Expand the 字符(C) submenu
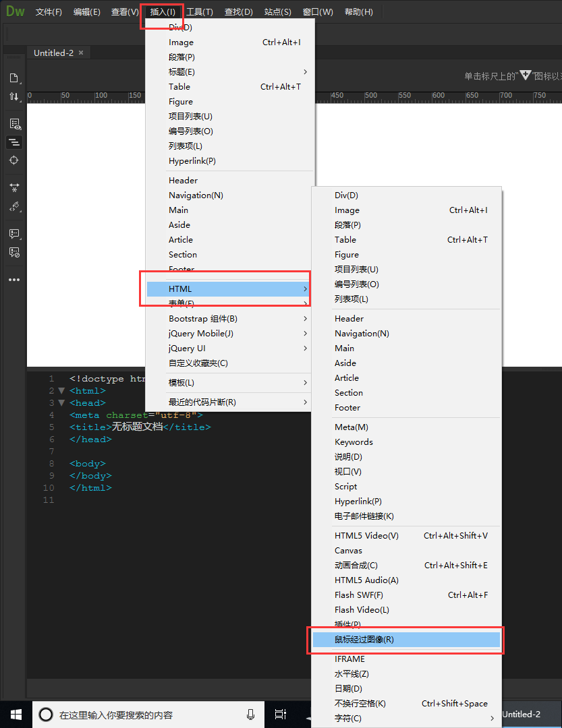The width and height of the screenshot is (562, 728). coord(406,719)
